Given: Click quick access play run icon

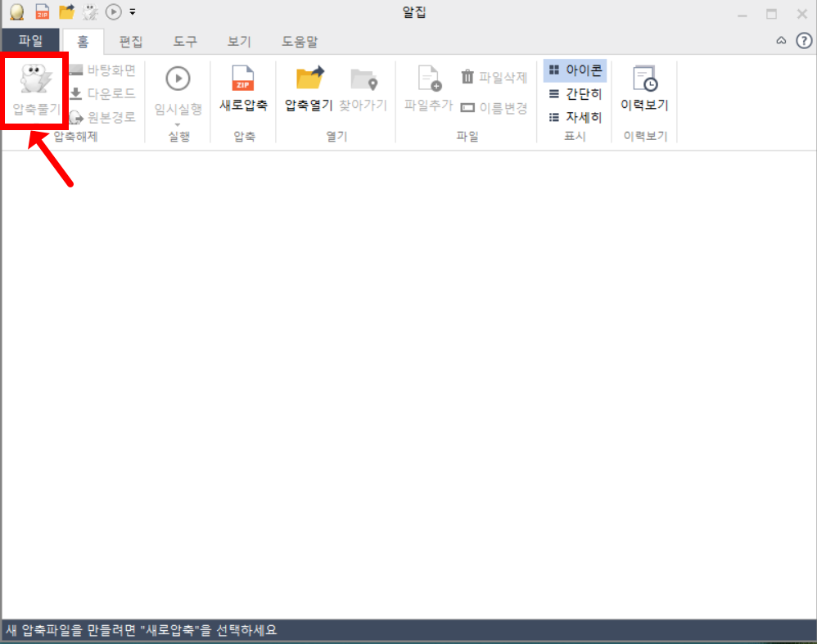Looking at the screenshot, I should click(113, 11).
